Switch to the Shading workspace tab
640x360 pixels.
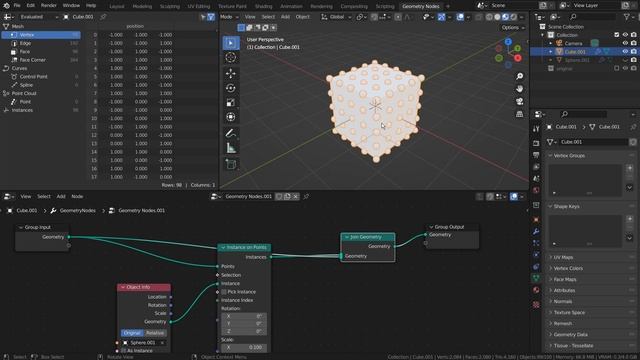pos(263,6)
